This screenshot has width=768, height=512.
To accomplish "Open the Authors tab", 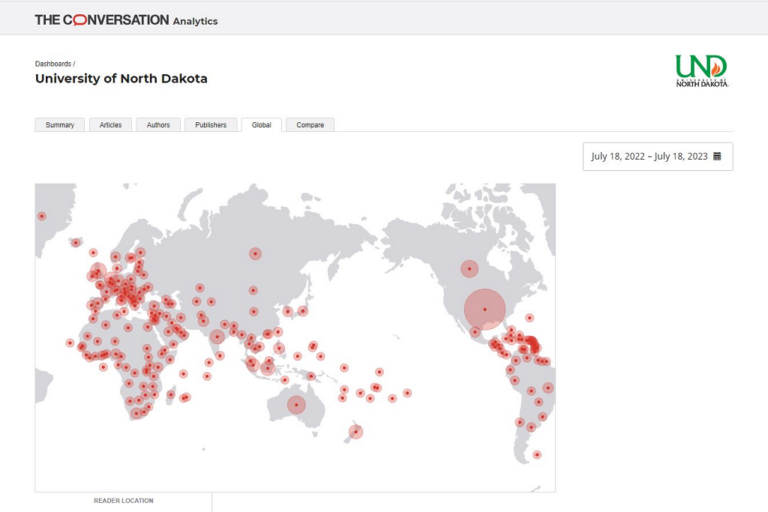I will 158,125.
